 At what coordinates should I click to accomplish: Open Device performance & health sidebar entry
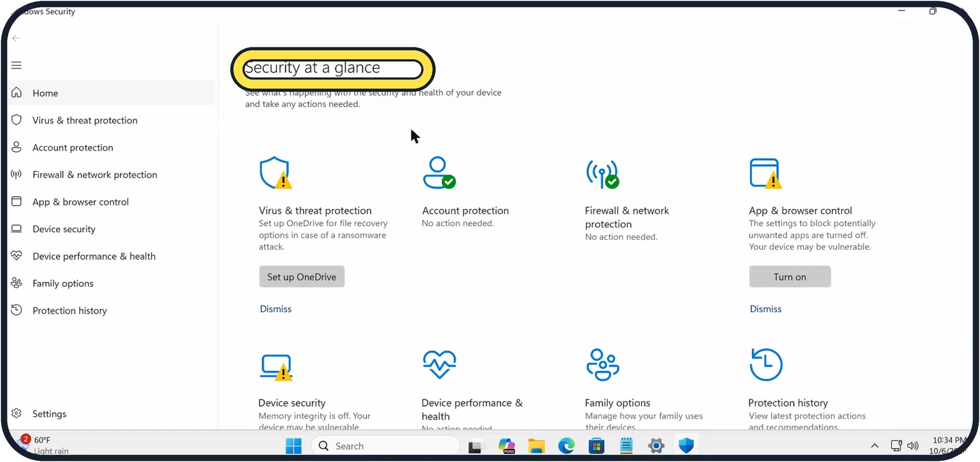pyautogui.click(x=111, y=257)
